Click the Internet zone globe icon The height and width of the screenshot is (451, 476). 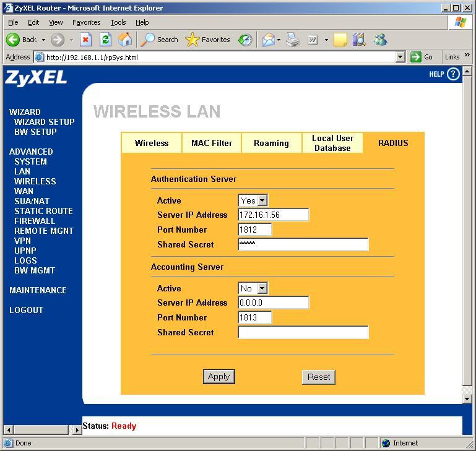point(386,443)
